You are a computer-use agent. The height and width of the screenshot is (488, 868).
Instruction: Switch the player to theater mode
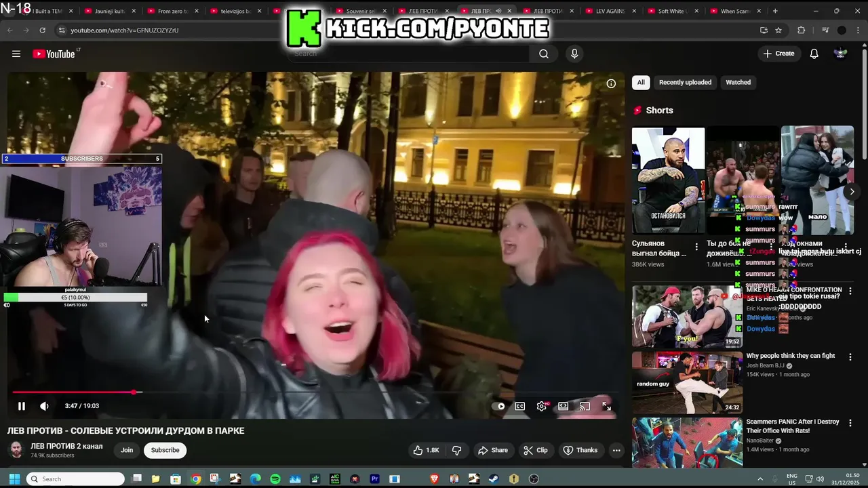[563, 407]
